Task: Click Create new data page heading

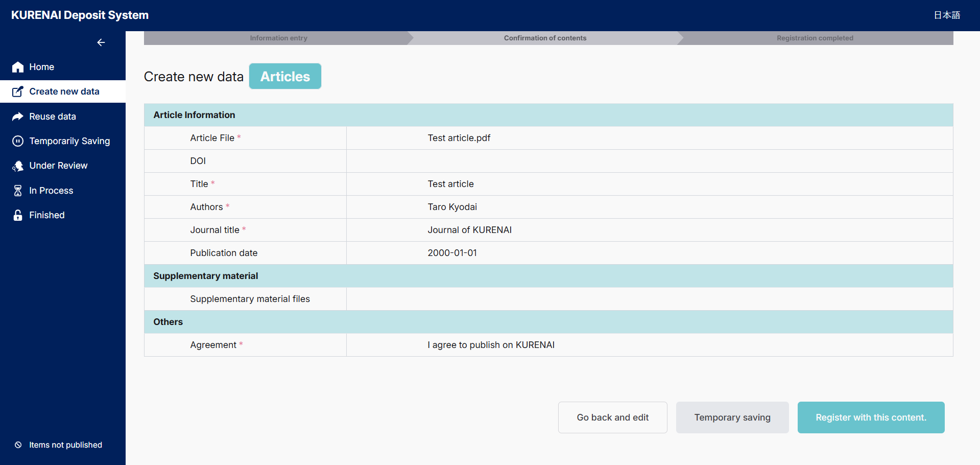Action: (194, 77)
